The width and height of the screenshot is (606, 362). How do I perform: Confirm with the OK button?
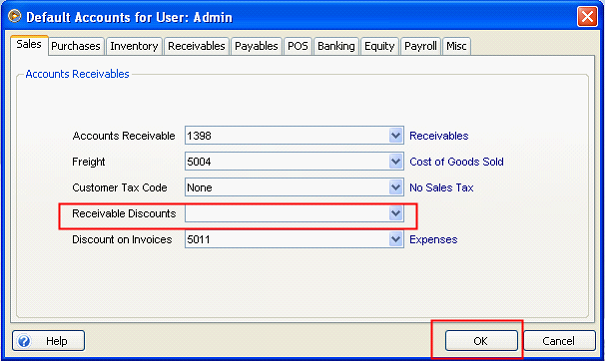(481, 341)
